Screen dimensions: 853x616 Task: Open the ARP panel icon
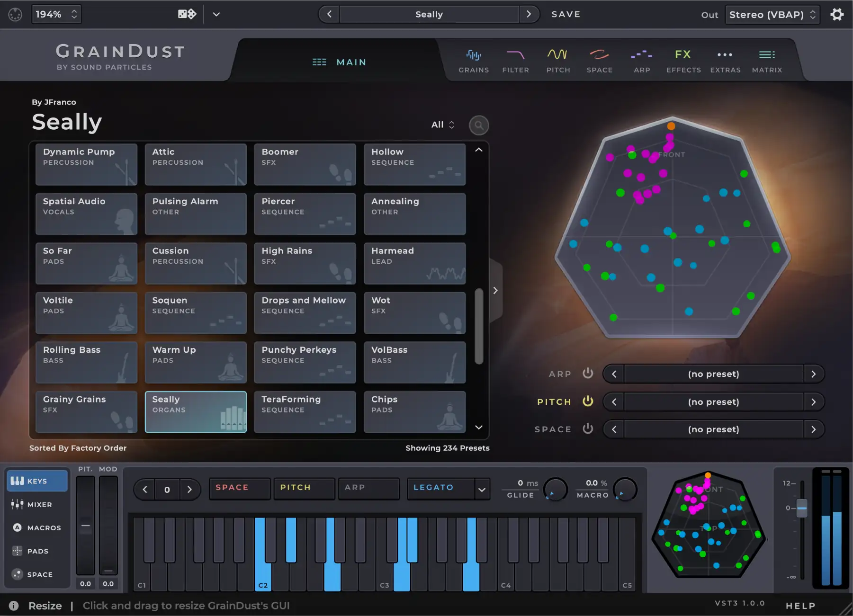click(x=641, y=60)
